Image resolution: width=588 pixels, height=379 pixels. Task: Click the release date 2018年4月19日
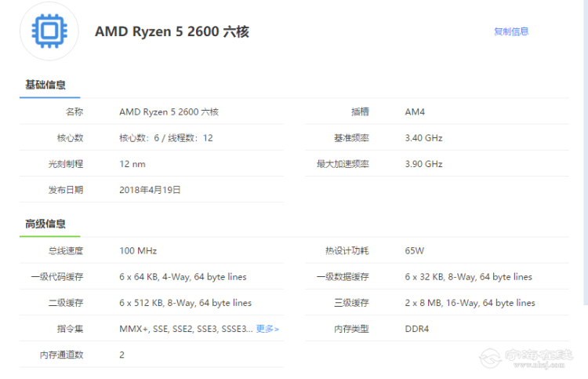(150, 190)
